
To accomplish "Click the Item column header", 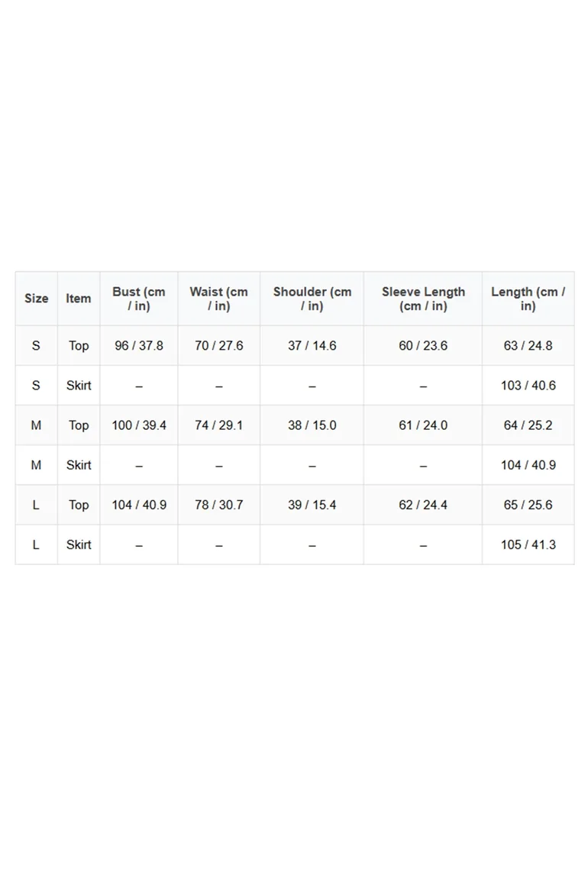I will tap(79, 299).
